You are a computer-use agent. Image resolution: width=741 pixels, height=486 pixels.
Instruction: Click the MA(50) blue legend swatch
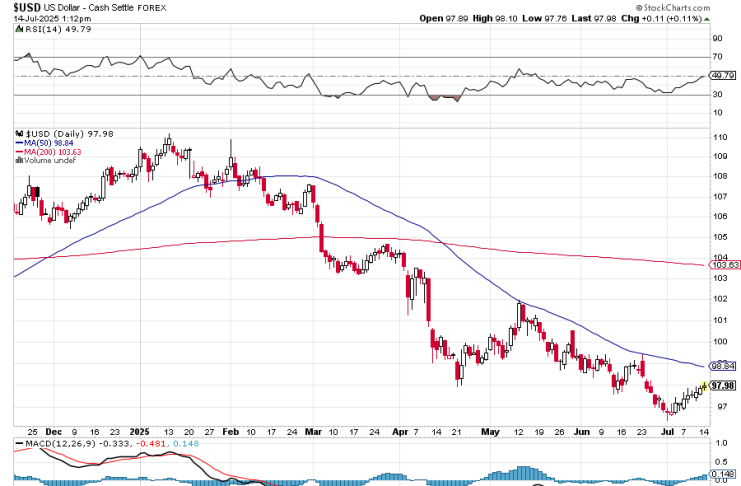point(18,142)
